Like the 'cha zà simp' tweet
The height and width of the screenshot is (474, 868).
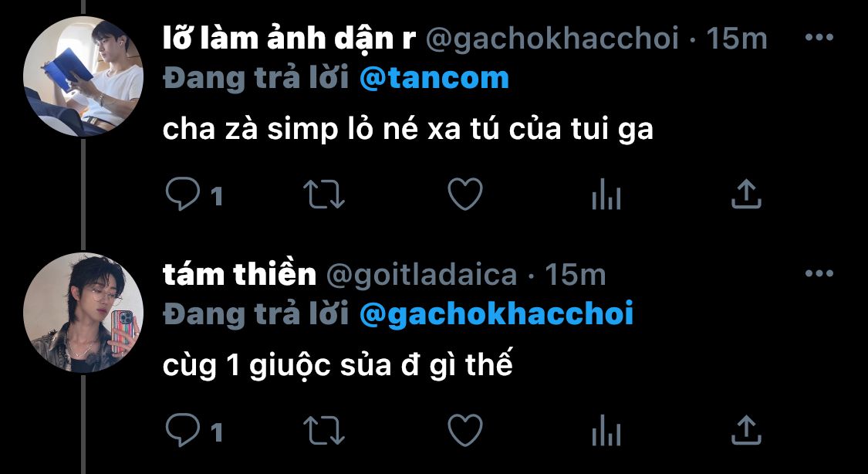click(x=465, y=195)
